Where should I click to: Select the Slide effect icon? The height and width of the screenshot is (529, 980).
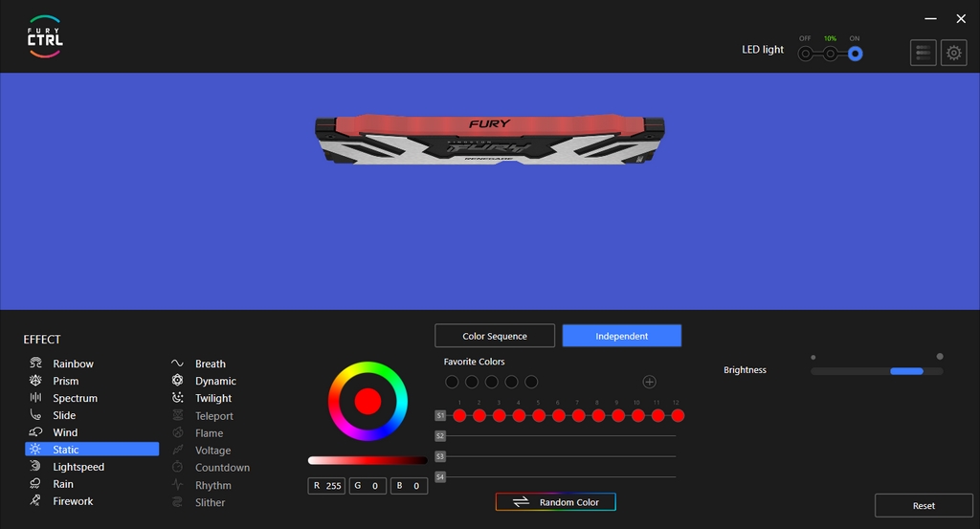click(x=35, y=415)
